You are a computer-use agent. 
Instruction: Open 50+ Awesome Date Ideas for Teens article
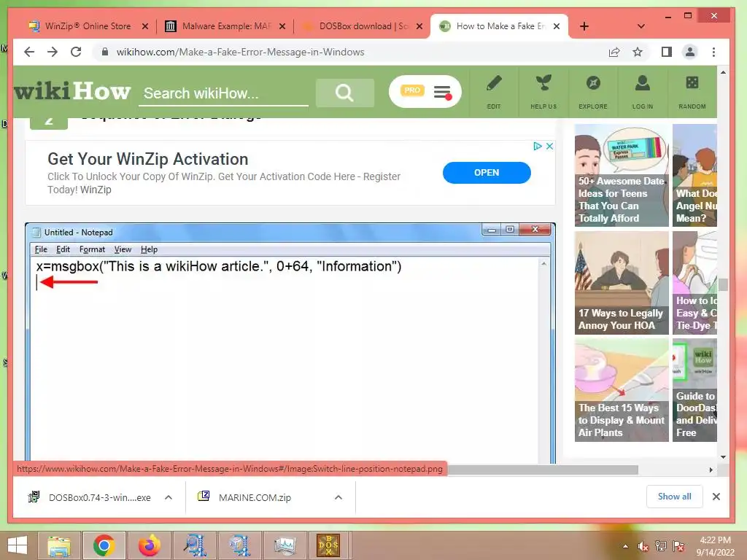click(622, 175)
